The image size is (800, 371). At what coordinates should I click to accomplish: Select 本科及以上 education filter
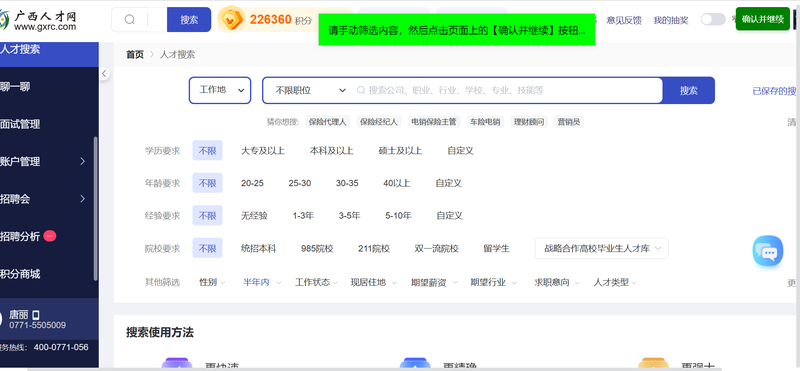332,151
